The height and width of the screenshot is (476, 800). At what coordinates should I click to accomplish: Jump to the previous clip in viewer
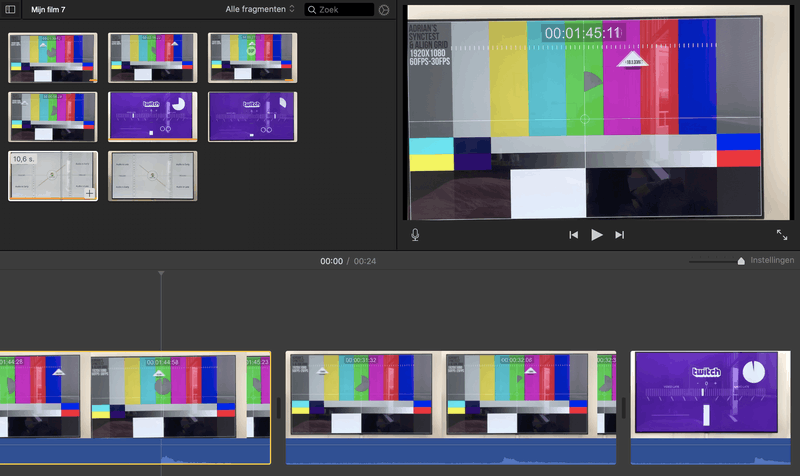click(x=573, y=235)
